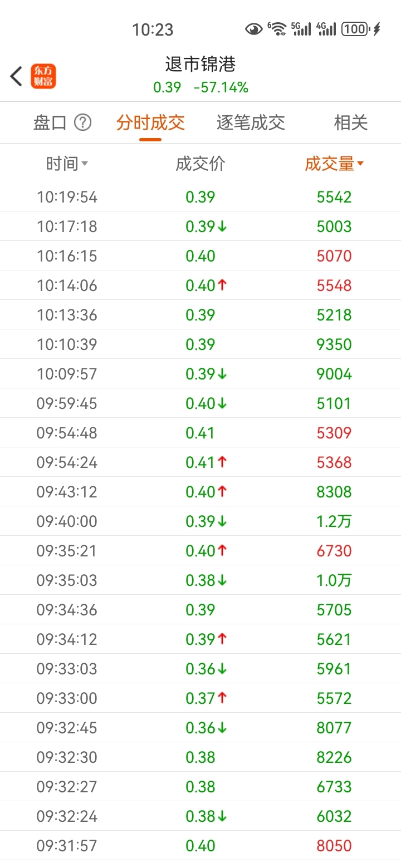Viewport: 401px width, 868px height.
Task: Open the 相关 tab
Action: 351,122
